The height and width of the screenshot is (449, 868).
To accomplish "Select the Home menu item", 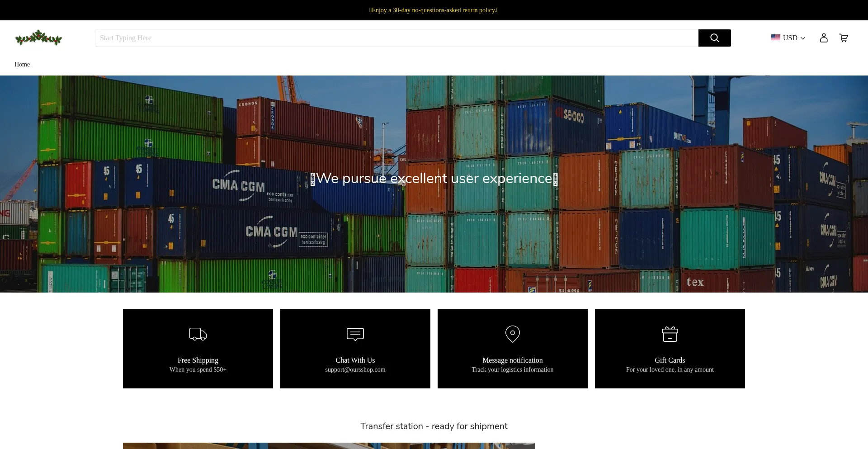I will [x=22, y=64].
